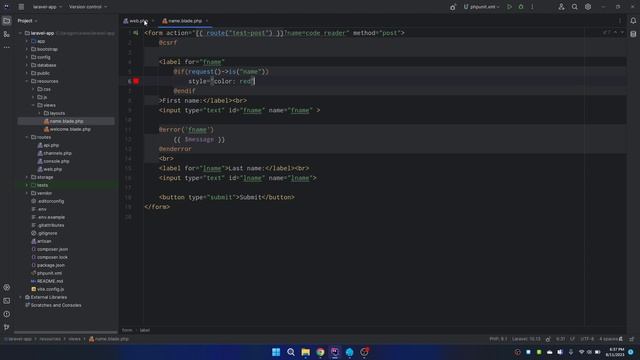The image size is (640, 360).
Task: Click 4 spaces indent setting
Action: click(x=608, y=339)
